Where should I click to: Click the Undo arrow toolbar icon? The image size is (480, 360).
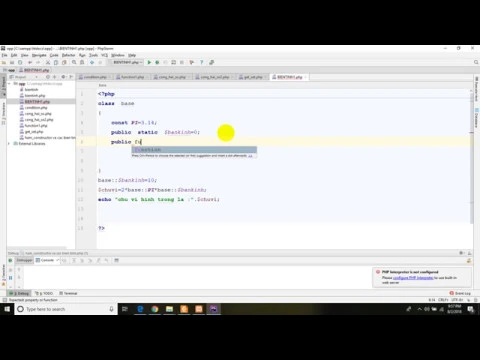point(30,62)
